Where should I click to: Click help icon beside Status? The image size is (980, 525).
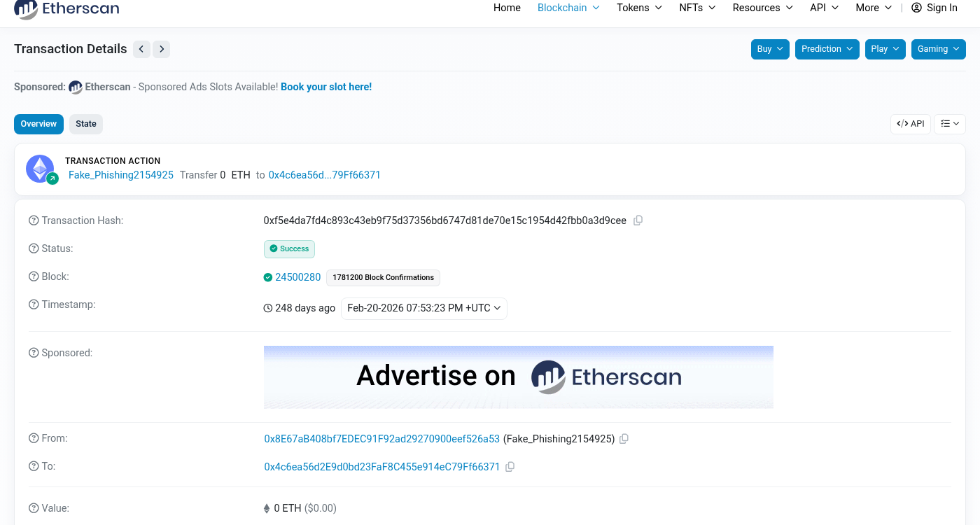pyautogui.click(x=34, y=248)
